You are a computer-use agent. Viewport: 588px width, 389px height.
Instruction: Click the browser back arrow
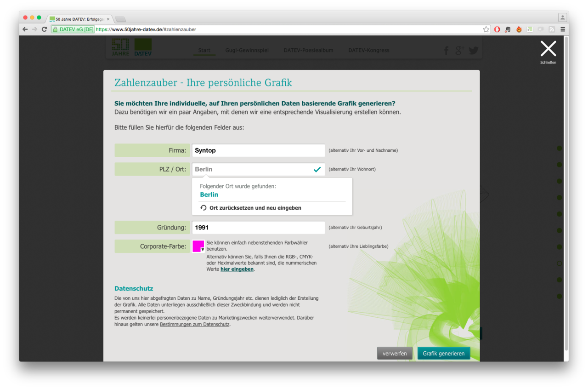[x=25, y=29]
